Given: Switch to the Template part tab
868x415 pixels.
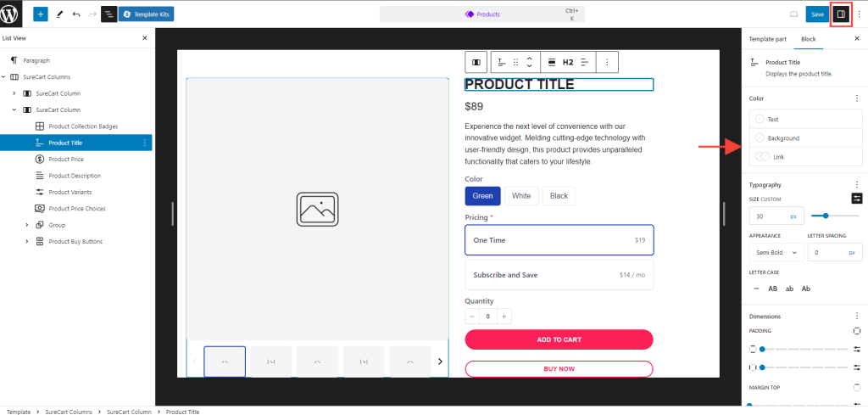Looking at the screenshot, I should tap(768, 39).
